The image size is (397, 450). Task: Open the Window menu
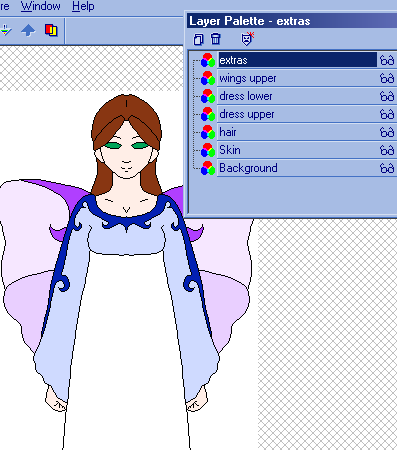pyautogui.click(x=41, y=6)
